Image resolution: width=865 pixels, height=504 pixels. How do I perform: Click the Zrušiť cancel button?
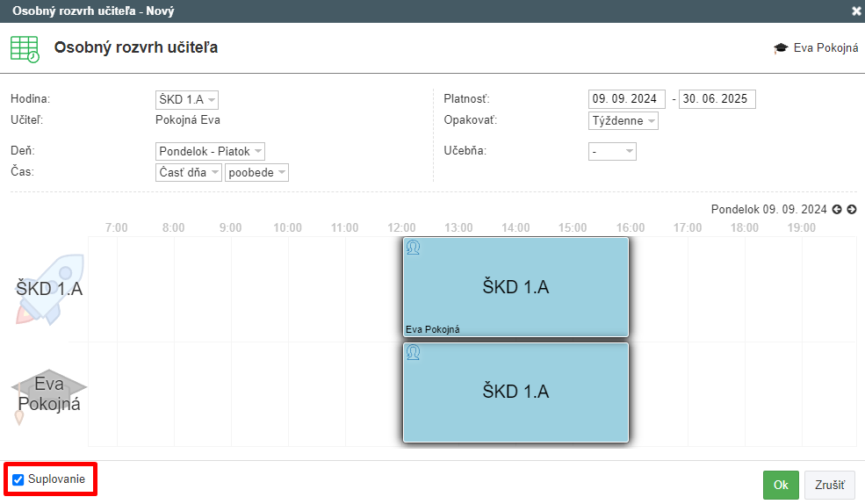(x=830, y=486)
